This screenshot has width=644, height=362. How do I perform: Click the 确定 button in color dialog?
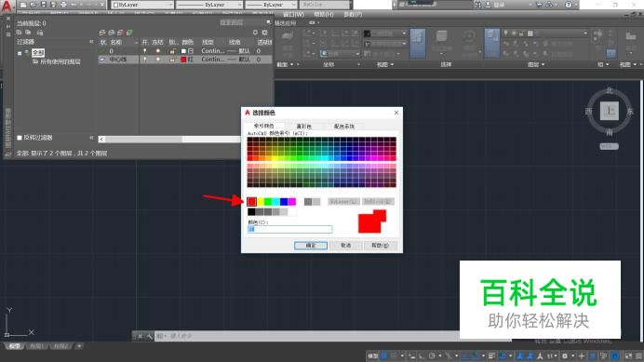pos(311,246)
